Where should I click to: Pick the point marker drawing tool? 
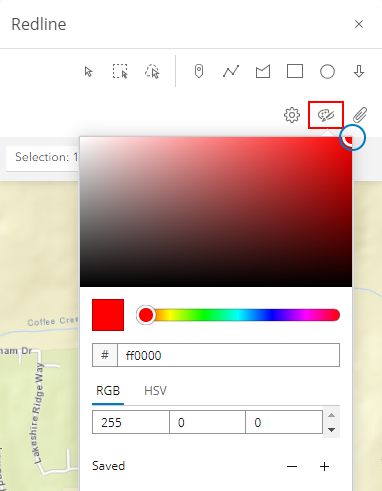tap(199, 71)
